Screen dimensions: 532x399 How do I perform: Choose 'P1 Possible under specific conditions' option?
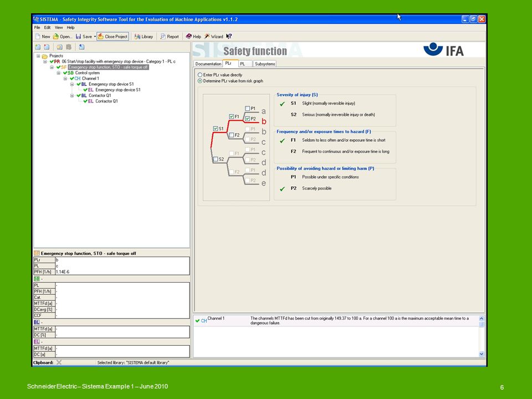(324, 177)
